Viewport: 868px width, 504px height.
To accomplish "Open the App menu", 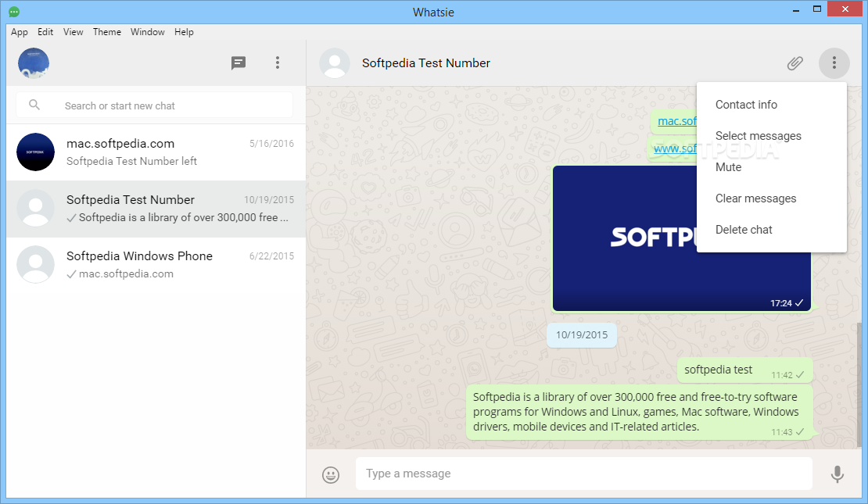I will coord(20,32).
